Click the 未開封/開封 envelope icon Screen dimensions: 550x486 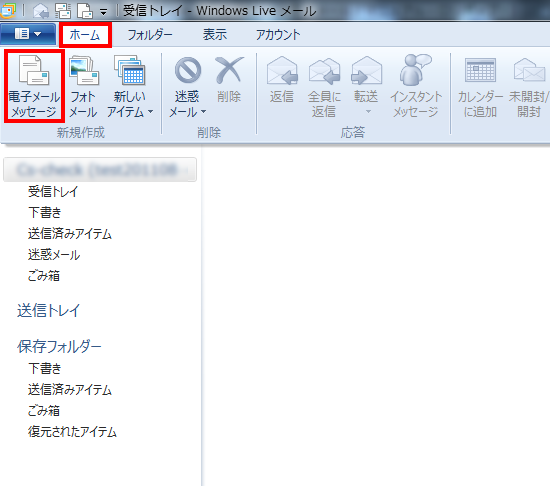[x=529, y=70]
